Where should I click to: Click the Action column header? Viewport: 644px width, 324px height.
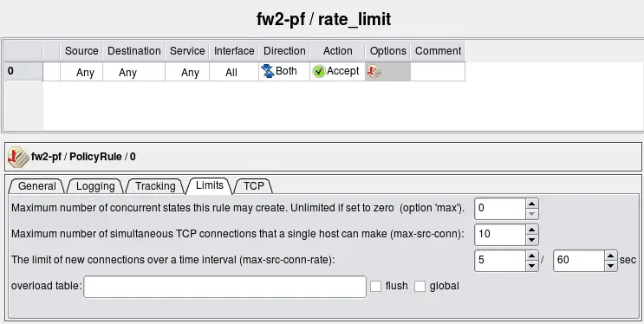point(338,51)
